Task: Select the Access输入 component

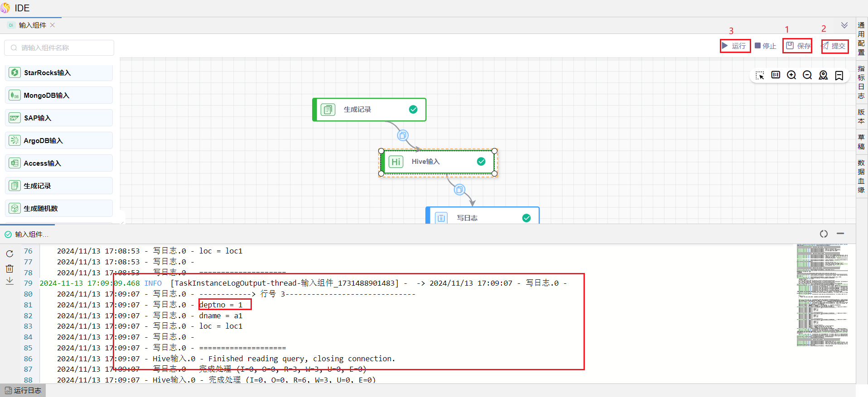Action: [59, 163]
